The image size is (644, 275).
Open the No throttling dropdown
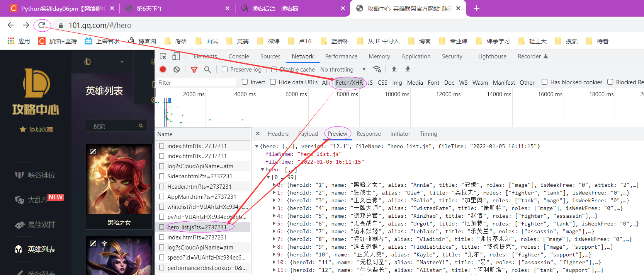click(x=343, y=70)
